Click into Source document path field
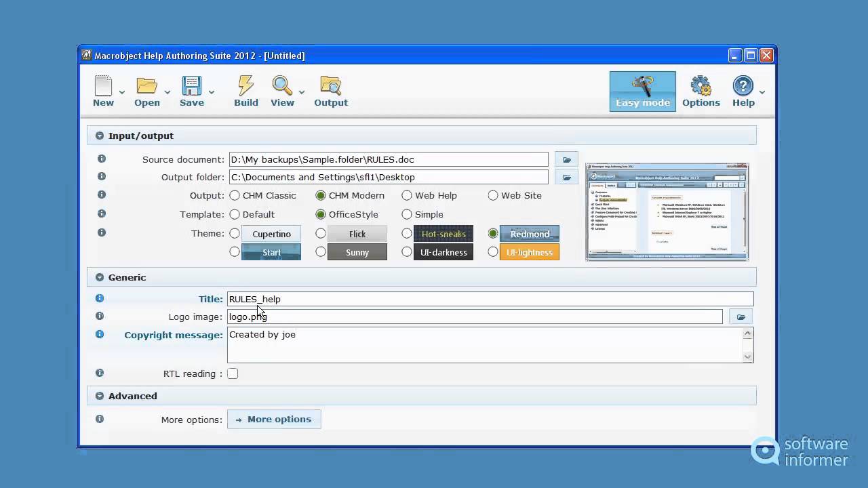 [389, 159]
